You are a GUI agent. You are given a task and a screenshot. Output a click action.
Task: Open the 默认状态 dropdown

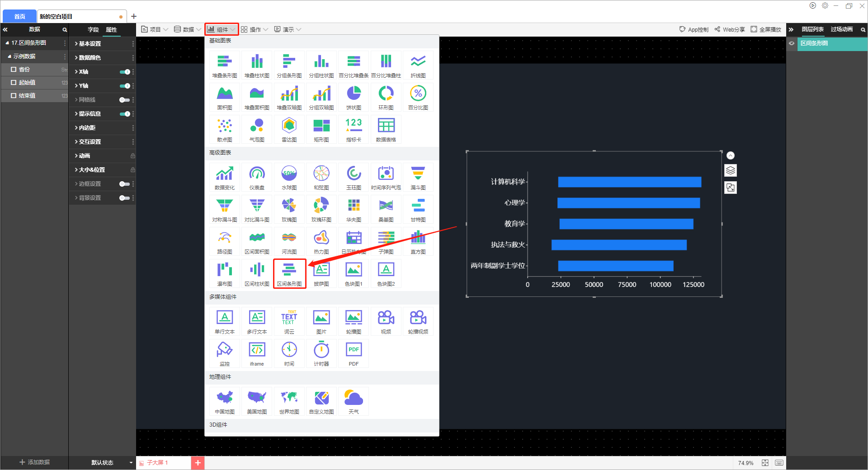[131, 462]
